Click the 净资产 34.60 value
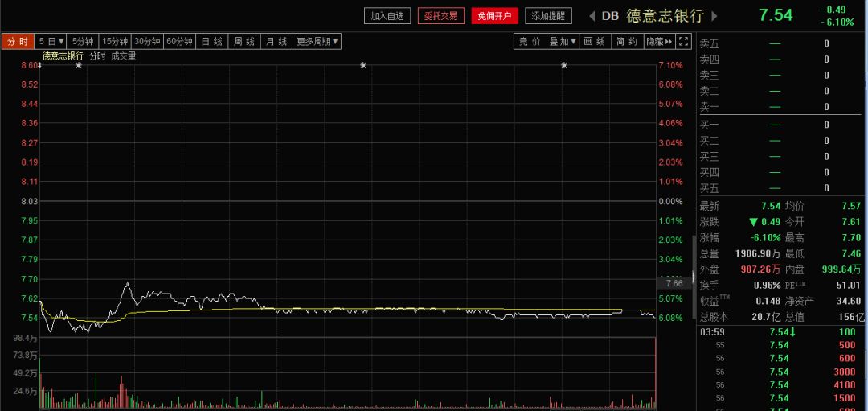868x411 pixels. tap(850, 301)
